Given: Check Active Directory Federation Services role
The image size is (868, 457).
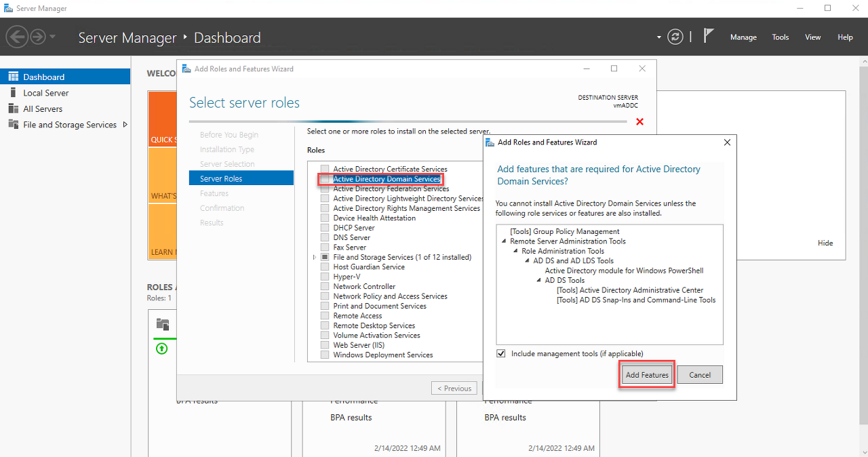Looking at the screenshot, I should 325,189.
